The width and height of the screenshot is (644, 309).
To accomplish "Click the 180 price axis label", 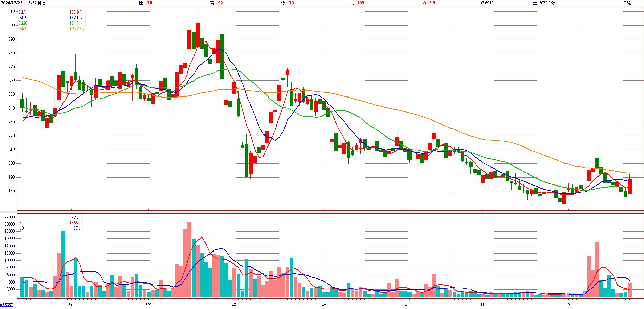I will pos(12,191).
